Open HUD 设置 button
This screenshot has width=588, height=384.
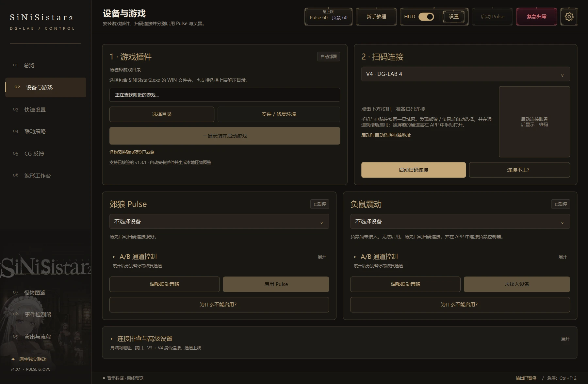pyautogui.click(x=454, y=17)
